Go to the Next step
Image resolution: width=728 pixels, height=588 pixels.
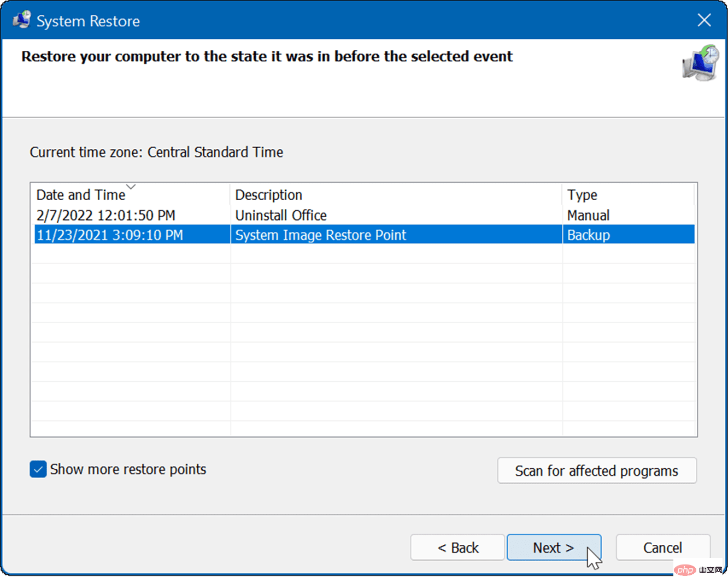tap(554, 548)
